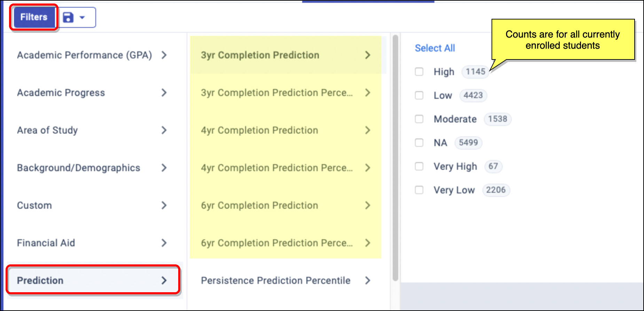Choose 4yr Completion Prediction filter

point(259,130)
